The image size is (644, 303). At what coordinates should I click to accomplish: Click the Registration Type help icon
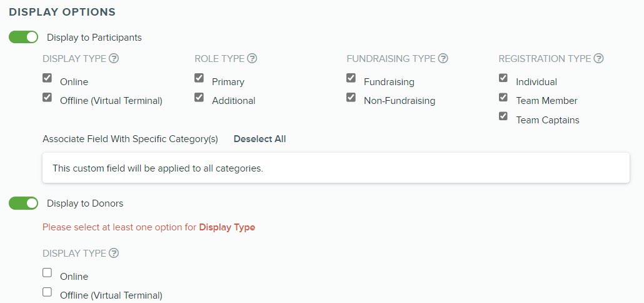599,59
